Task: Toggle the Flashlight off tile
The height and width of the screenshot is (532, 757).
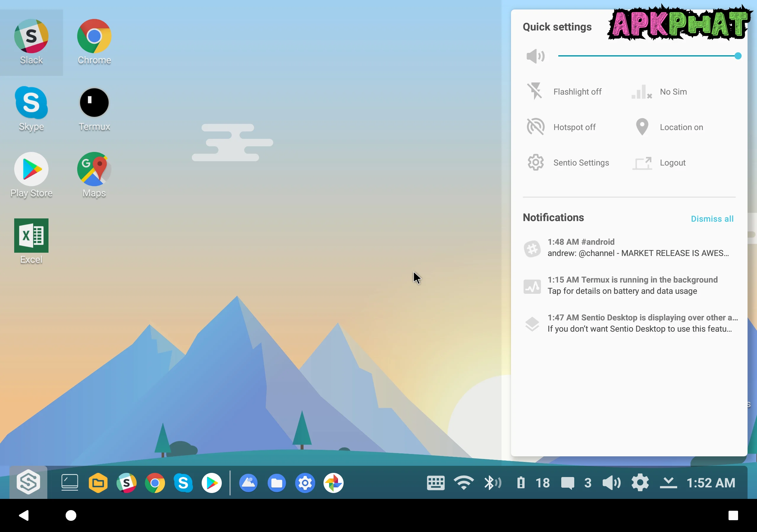Action: coord(564,92)
